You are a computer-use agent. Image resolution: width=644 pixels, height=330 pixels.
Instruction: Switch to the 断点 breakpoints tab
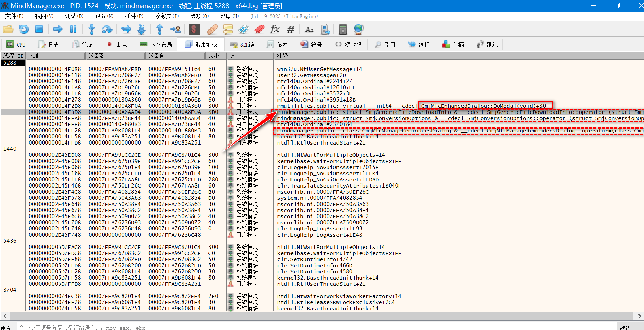[116, 45]
